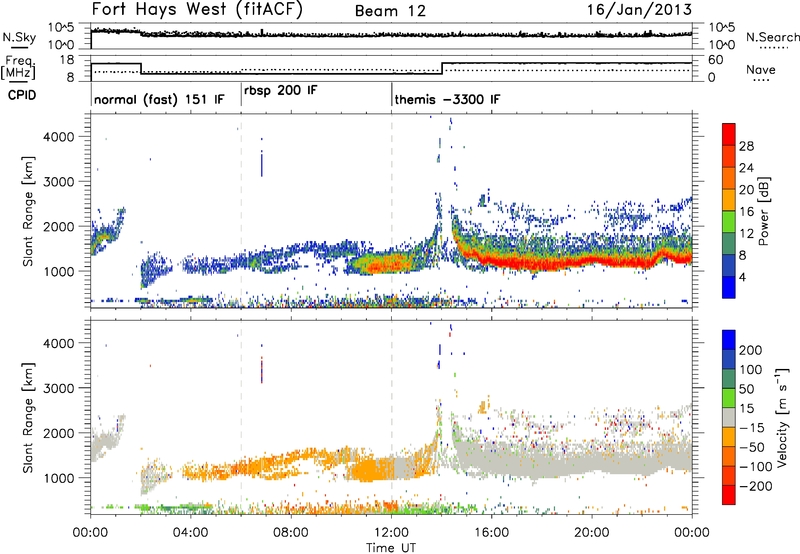Image resolution: width=800 pixels, height=554 pixels.
Task: Click the 'normal (fast) 151 IF' CPID label
Action: tap(159, 99)
